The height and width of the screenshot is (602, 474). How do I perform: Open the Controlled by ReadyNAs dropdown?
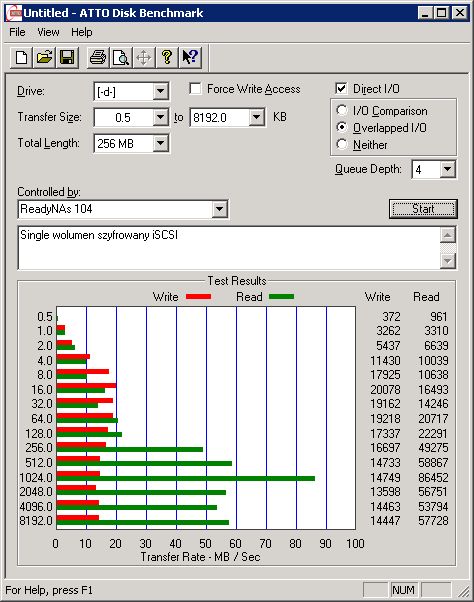coord(219,209)
